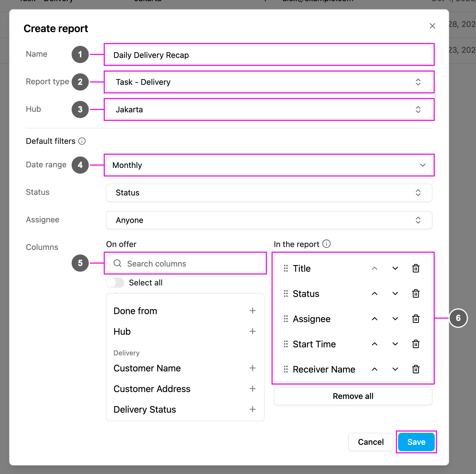Add Delivery Status column
Image resolution: width=476 pixels, height=474 pixels.
pyautogui.click(x=253, y=410)
